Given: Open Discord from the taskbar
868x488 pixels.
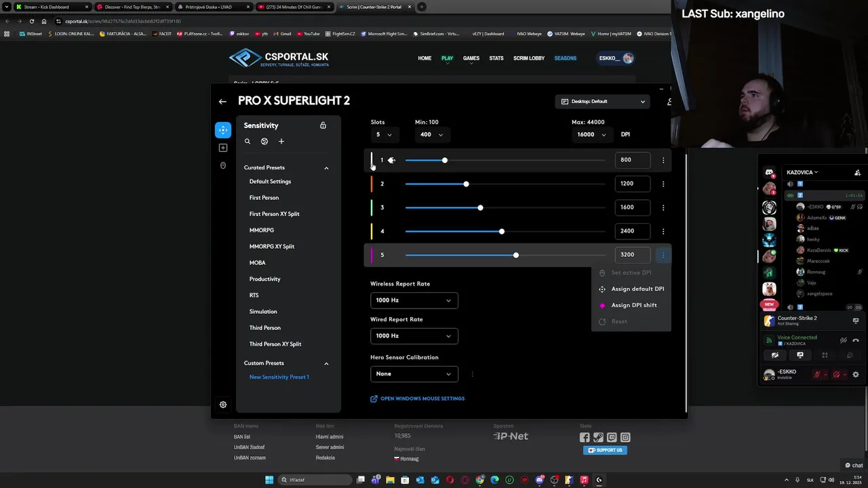Looking at the screenshot, I should [x=540, y=480].
